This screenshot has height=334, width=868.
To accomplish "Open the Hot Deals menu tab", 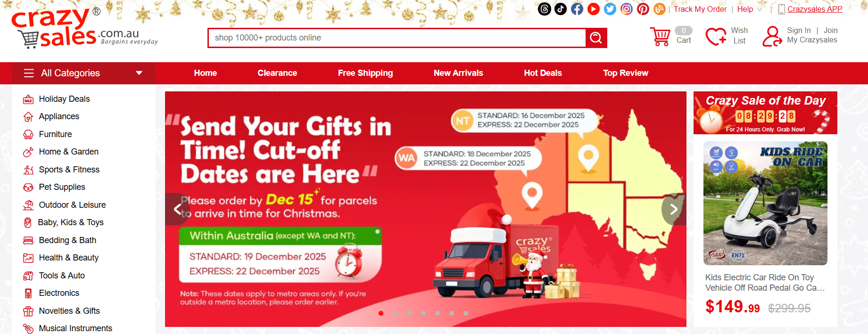I will click(543, 73).
